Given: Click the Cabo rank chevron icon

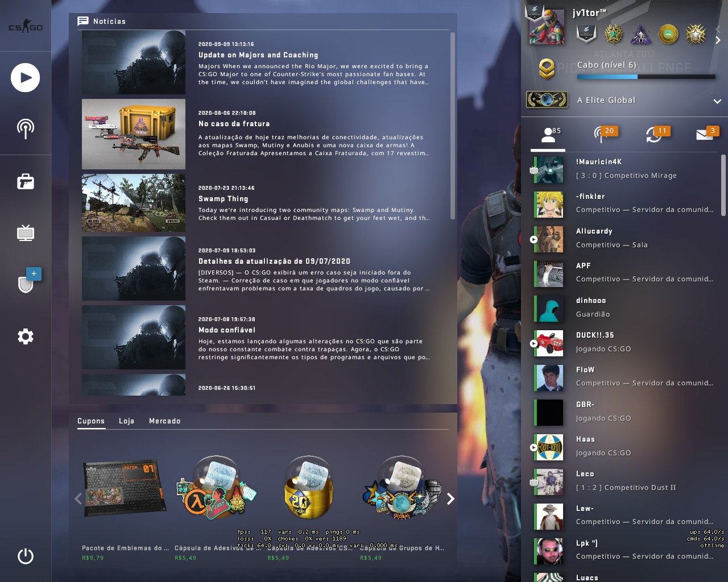Looking at the screenshot, I should click(547, 69).
